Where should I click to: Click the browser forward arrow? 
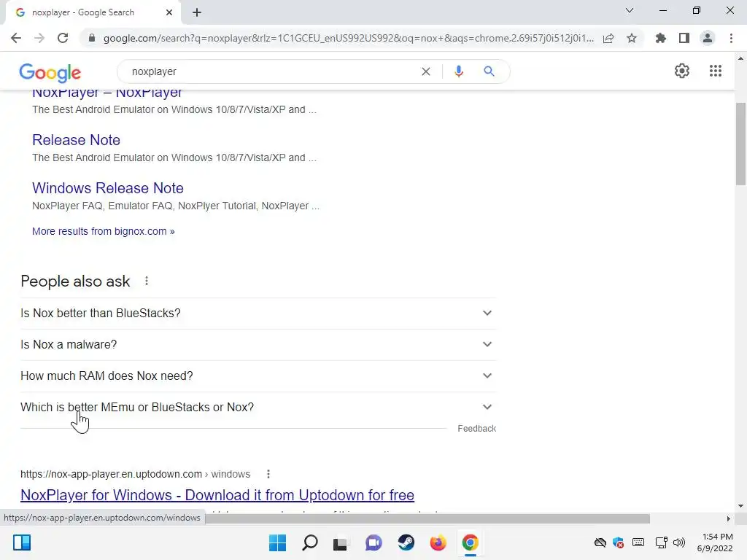point(39,38)
